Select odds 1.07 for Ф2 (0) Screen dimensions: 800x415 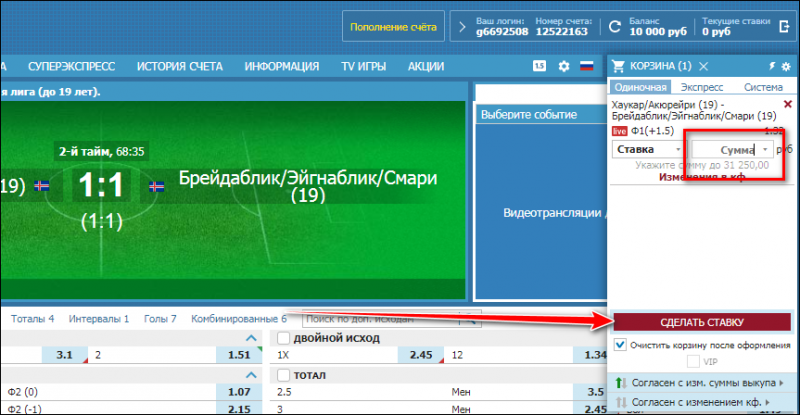239,392
